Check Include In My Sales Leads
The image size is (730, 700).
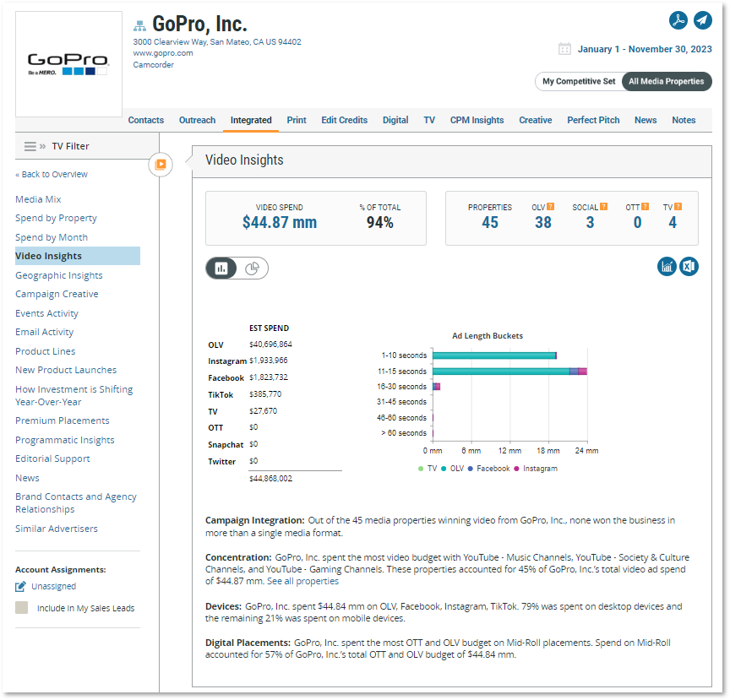[21, 607]
